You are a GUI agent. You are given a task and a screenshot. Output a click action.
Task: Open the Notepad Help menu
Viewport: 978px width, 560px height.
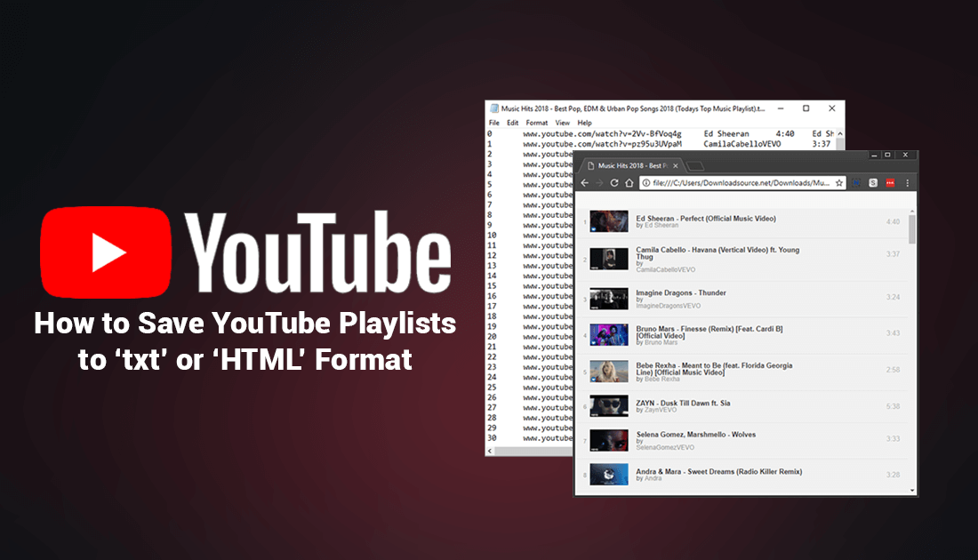[584, 123]
